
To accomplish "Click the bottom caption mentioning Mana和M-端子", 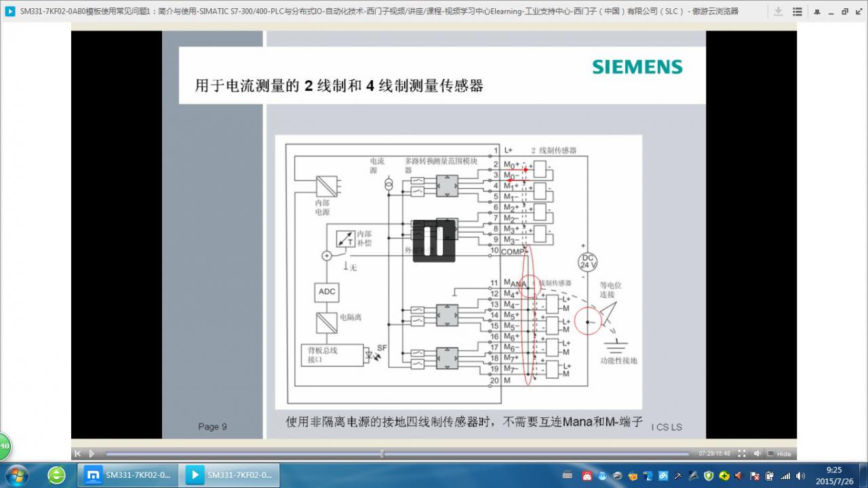I will [465, 421].
